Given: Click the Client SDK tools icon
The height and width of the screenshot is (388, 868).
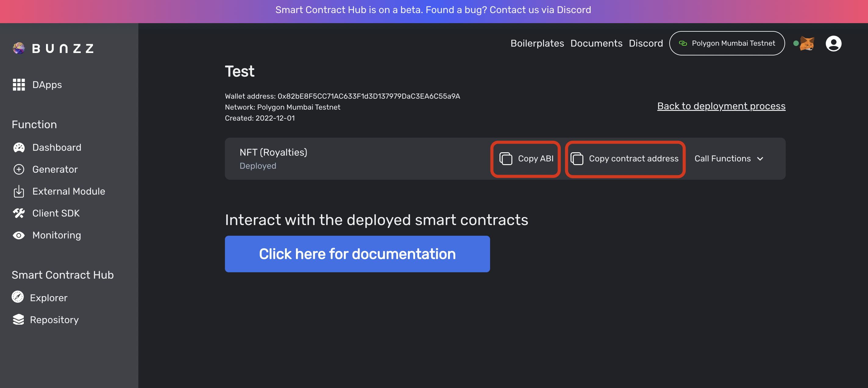Looking at the screenshot, I should 19,213.
